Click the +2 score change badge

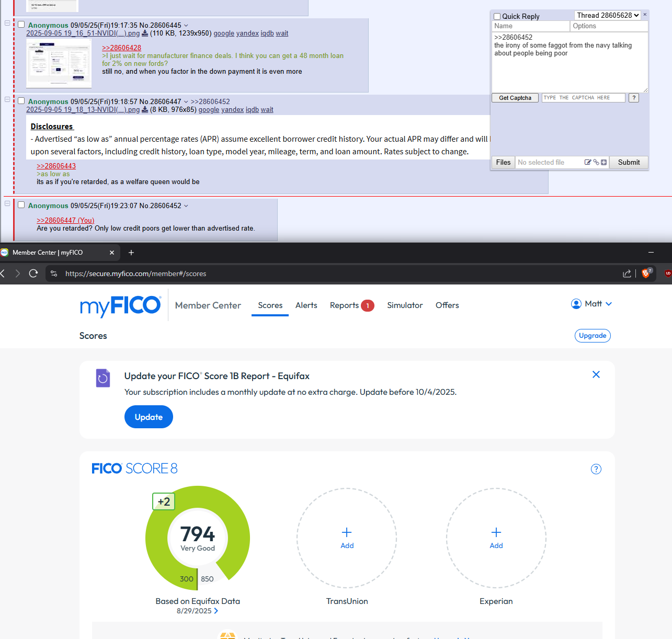coord(164,502)
